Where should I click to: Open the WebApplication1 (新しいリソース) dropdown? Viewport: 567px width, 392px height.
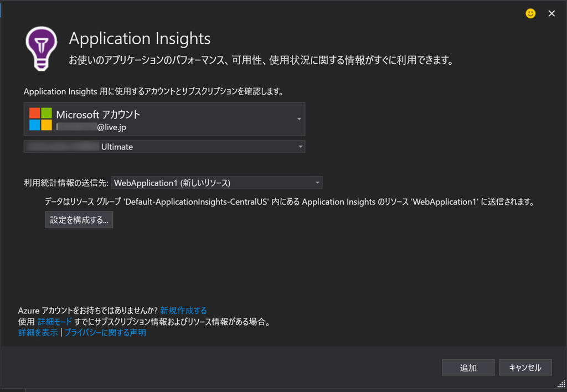pyautogui.click(x=317, y=183)
